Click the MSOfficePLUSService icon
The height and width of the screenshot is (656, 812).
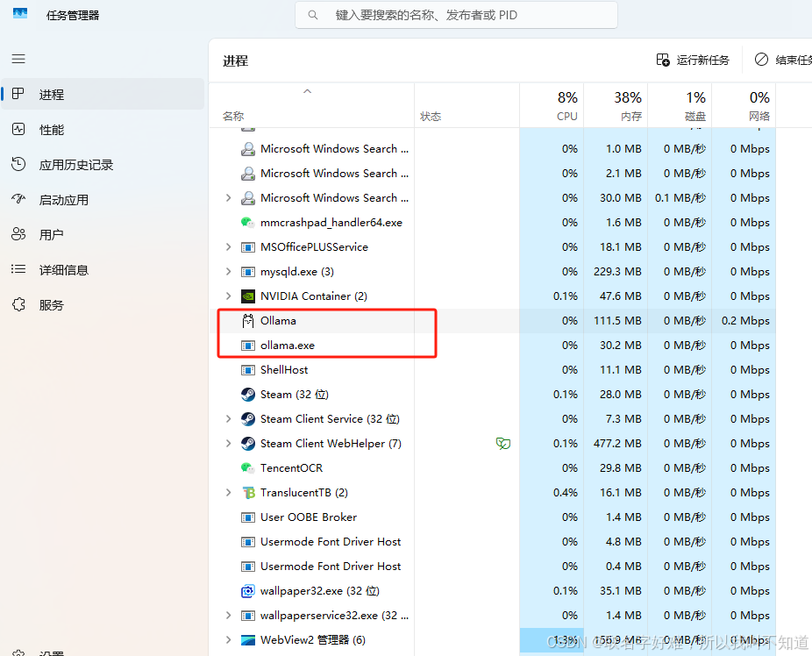(x=248, y=247)
